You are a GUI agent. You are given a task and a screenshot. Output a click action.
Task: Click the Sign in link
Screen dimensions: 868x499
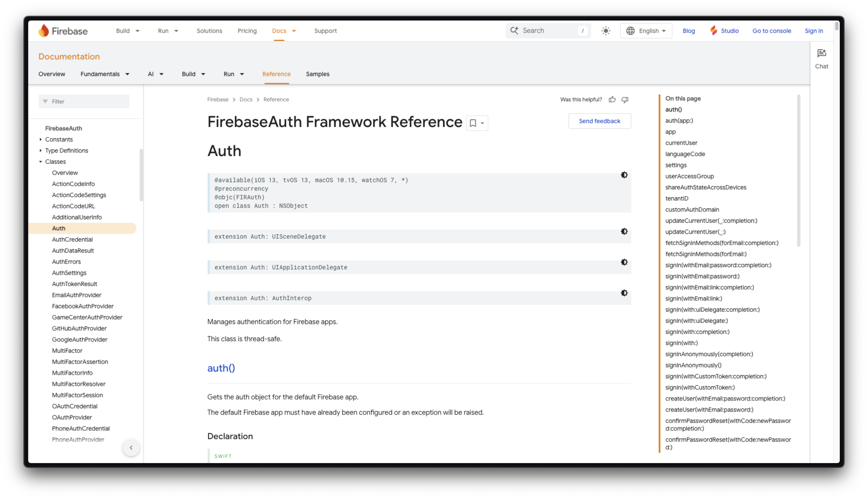pyautogui.click(x=814, y=31)
